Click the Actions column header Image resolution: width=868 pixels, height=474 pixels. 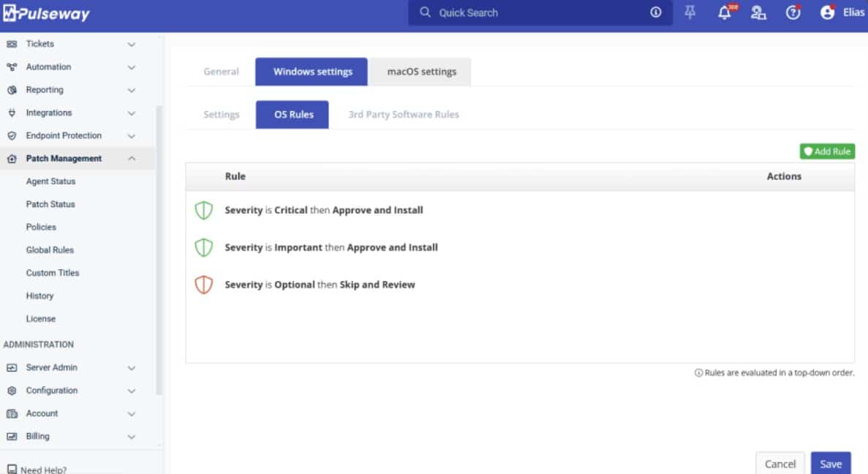point(784,176)
